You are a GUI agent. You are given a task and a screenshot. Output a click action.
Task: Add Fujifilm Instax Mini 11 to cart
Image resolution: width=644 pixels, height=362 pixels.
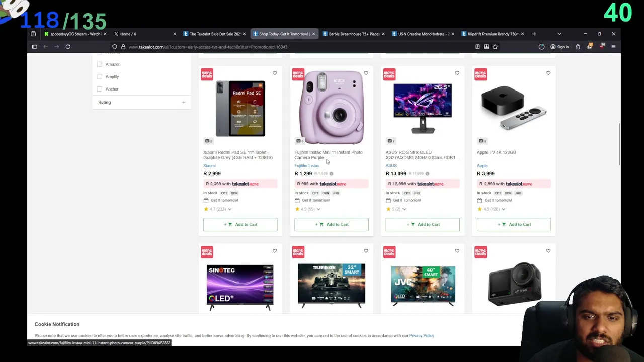[x=332, y=225]
